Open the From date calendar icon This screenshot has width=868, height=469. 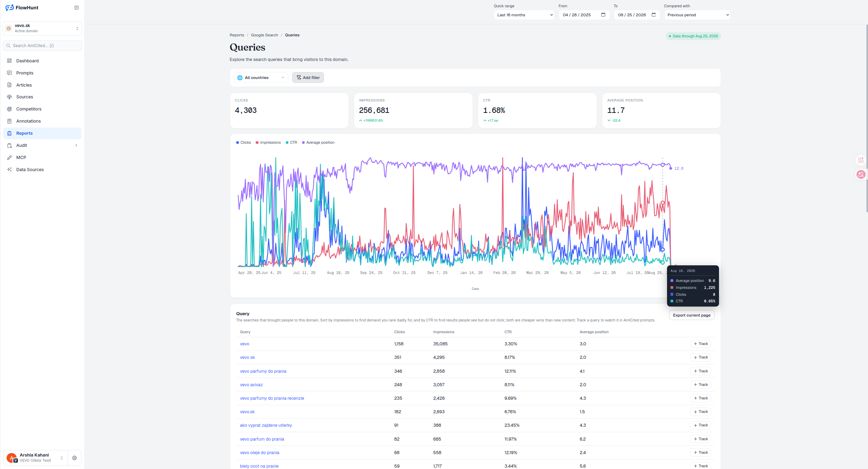[603, 15]
